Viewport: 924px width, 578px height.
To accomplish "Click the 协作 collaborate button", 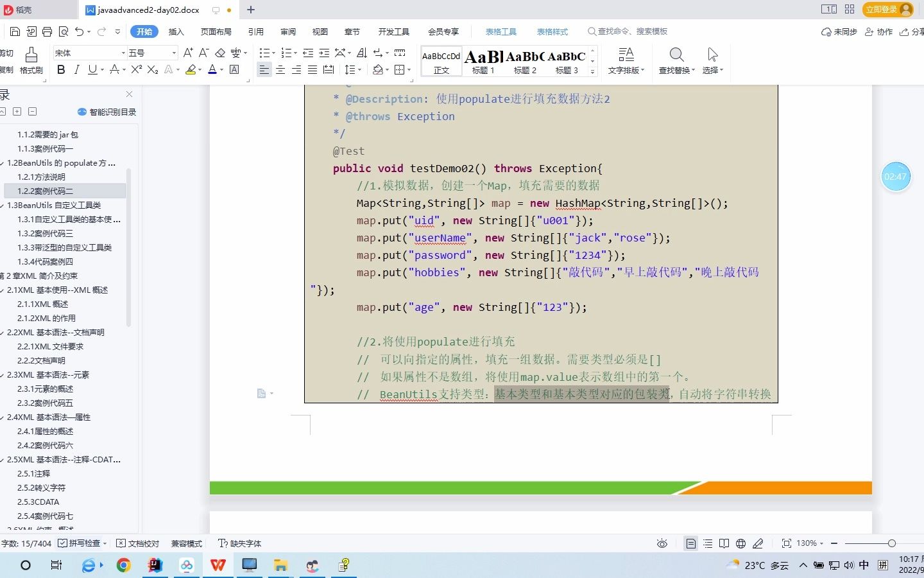I will [879, 31].
